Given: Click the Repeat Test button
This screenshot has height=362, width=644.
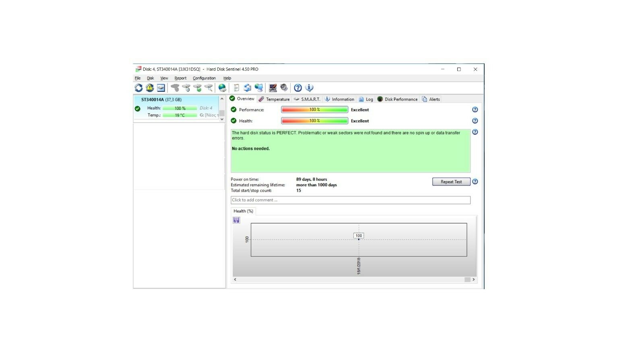Looking at the screenshot, I should click(451, 182).
